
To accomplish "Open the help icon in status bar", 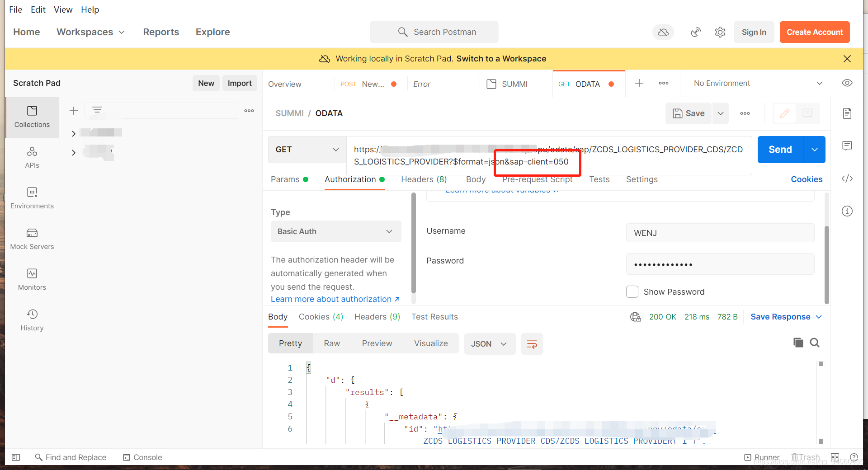I will [x=854, y=457].
